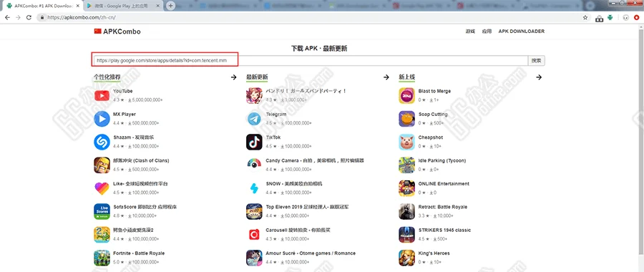Select the Telegram app icon
Image resolution: width=644 pixels, height=272 pixels.
254,119
